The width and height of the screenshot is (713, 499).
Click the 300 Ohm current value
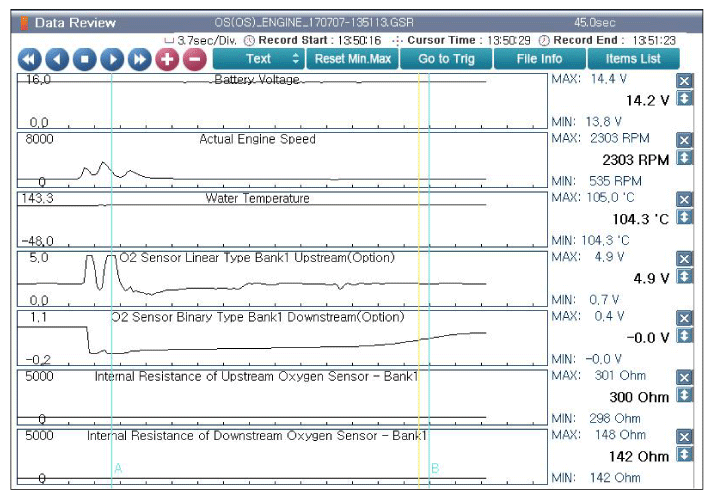(639, 397)
